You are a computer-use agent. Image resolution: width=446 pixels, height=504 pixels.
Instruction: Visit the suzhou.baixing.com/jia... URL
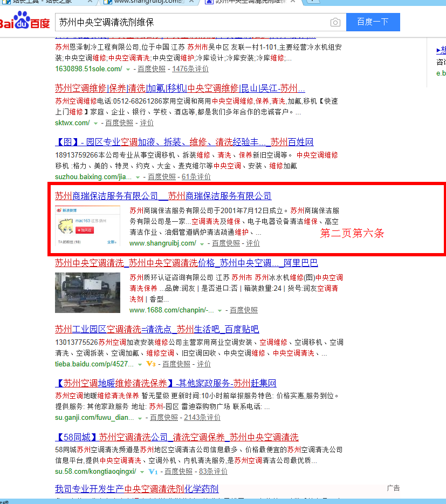[93, 177]
